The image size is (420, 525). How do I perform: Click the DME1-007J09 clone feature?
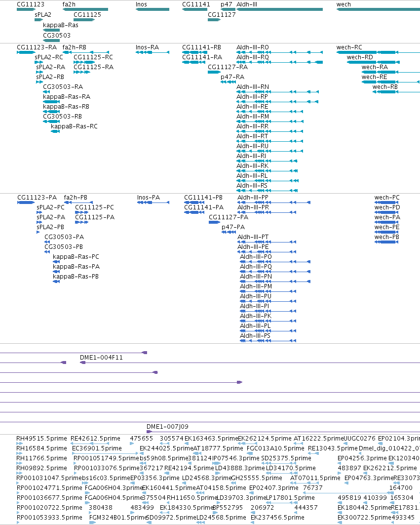[283, 432]
